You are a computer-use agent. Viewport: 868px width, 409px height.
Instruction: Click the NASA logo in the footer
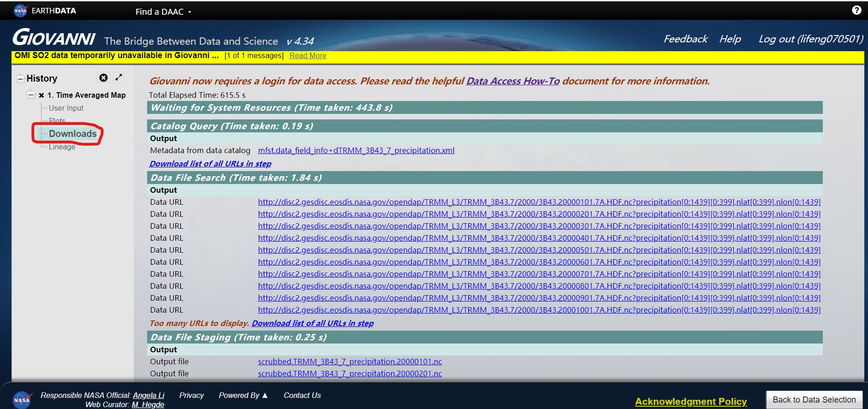22,399
